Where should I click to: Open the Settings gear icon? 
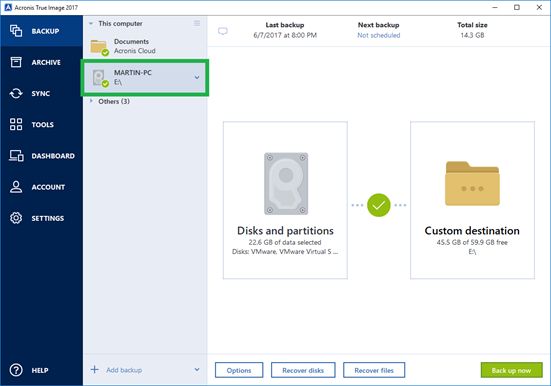coord(16,218)
